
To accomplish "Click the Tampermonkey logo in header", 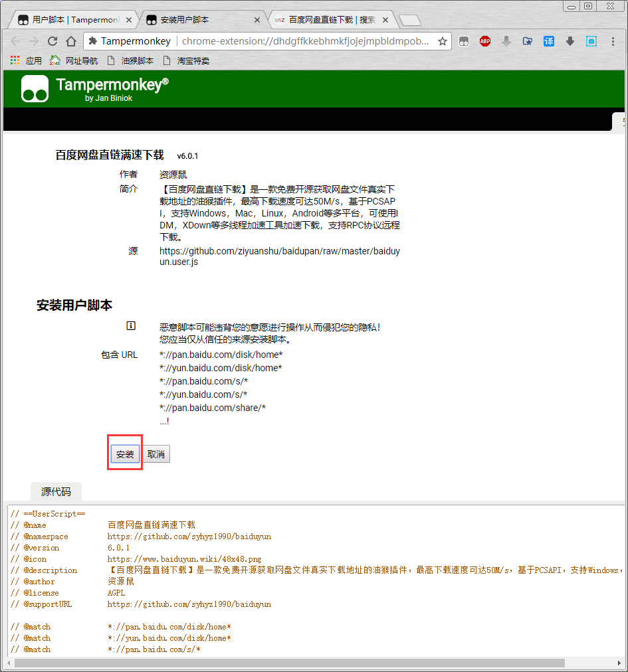I will pos(35,89).
